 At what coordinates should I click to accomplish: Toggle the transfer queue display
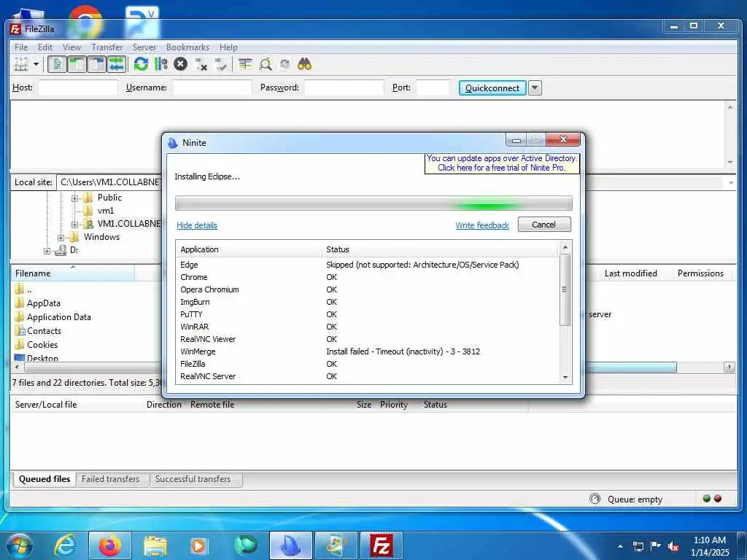pos(117,64)
